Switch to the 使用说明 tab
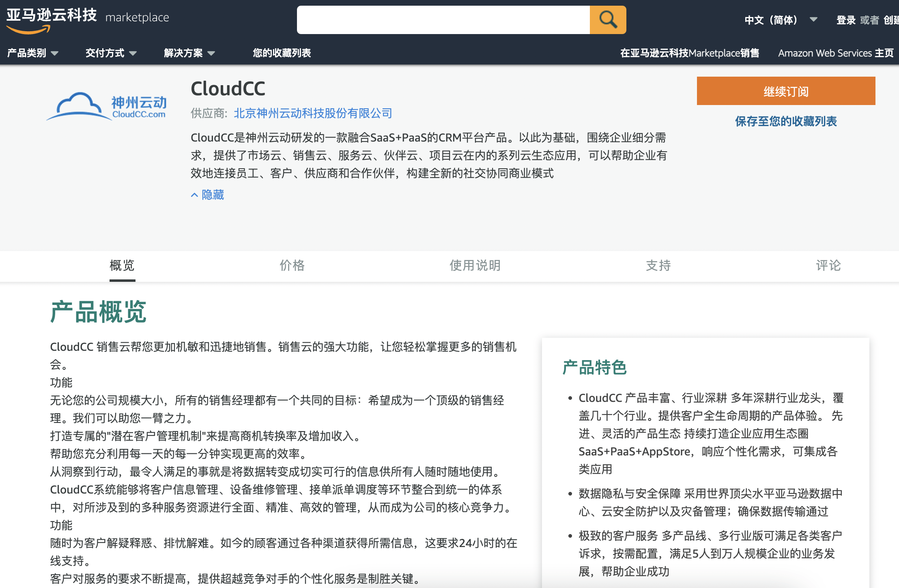The image size is (899, 588). 475,266
